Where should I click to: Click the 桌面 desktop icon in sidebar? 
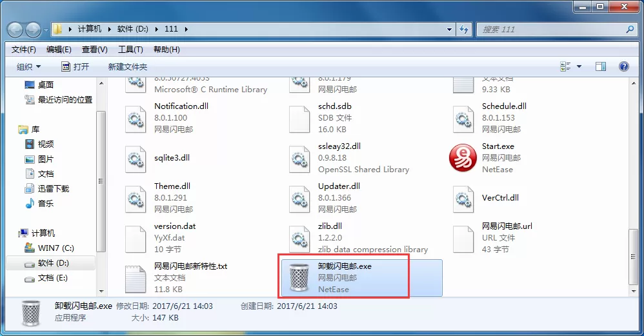[x=30, y=85]
